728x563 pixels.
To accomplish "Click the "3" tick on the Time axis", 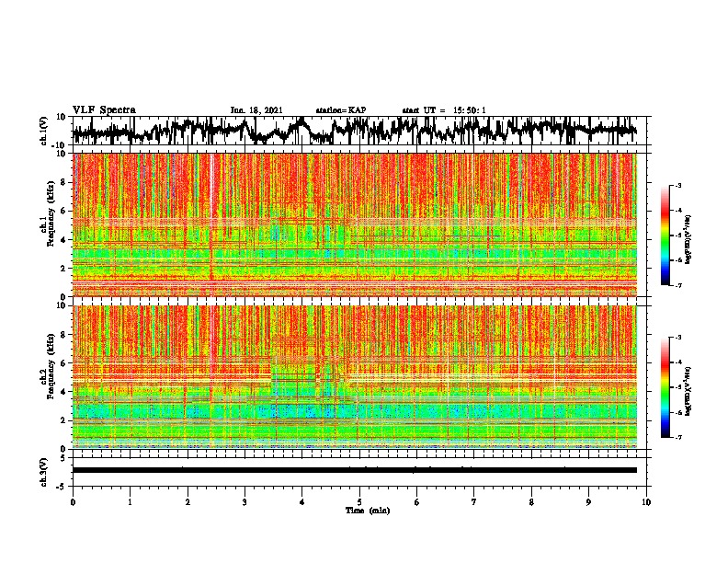I will pos(245,502).
